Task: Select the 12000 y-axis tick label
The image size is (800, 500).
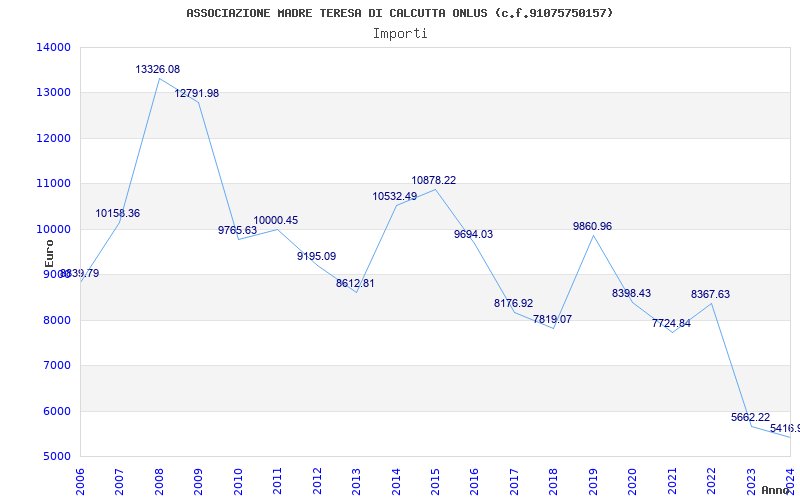Action: [54, 138]
